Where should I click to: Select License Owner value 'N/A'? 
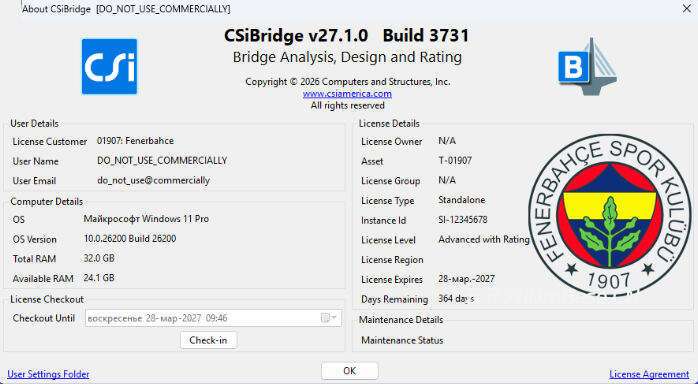point(447,141)
